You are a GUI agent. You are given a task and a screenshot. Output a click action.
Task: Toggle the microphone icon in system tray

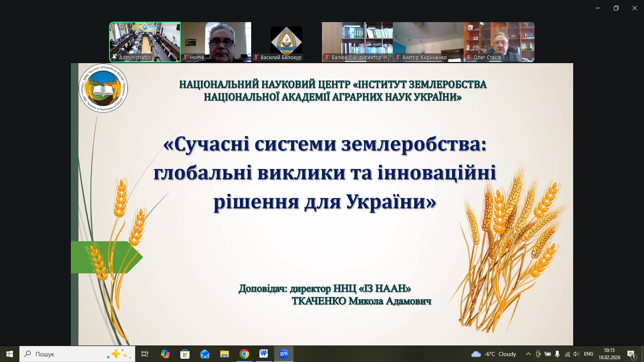(557, 354)
